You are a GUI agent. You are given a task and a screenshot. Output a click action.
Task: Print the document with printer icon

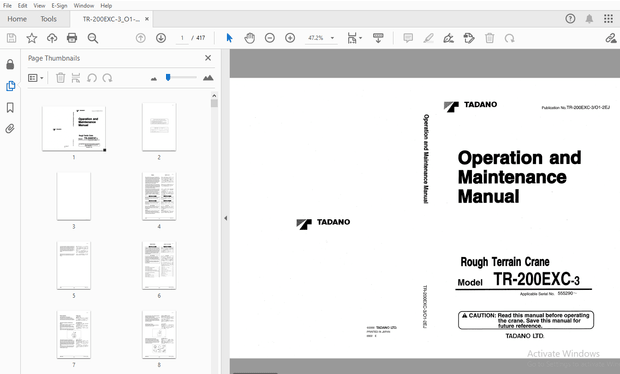tap(72, 38)
